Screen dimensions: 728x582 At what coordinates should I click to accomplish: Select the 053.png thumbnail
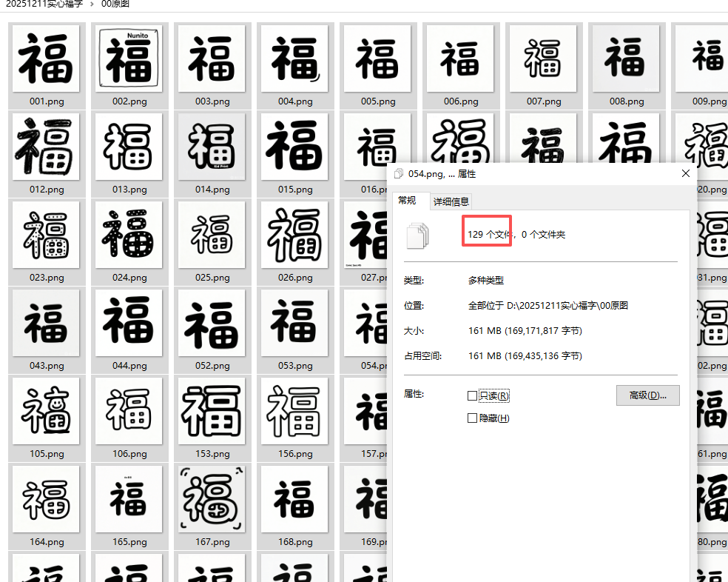[294, 323]
